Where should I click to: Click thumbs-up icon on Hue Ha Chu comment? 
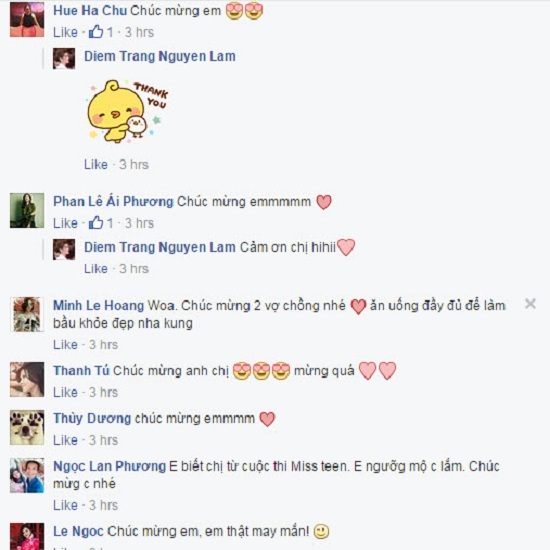(96, 32)
